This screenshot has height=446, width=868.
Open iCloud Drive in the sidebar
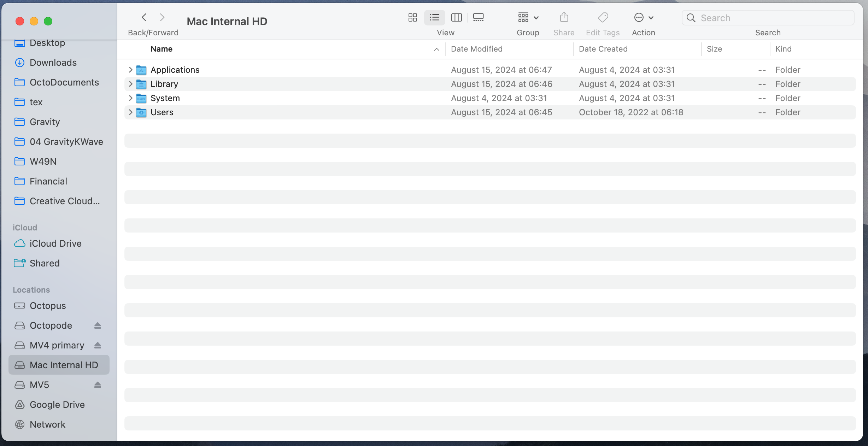tap(55, 243)
